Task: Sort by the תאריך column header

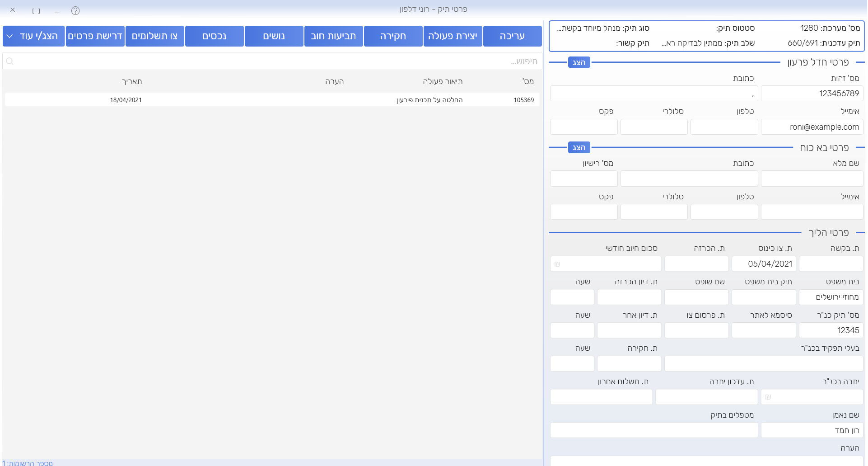Action: tap(132, 81)
